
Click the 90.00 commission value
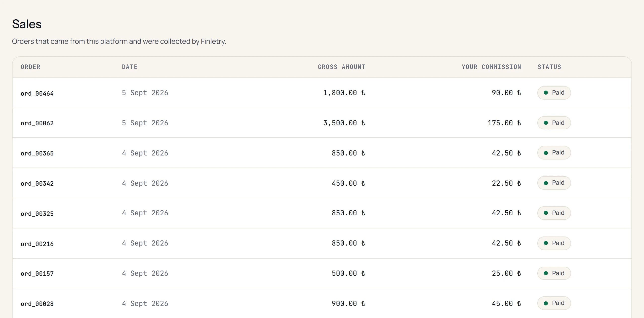(506, 93)
